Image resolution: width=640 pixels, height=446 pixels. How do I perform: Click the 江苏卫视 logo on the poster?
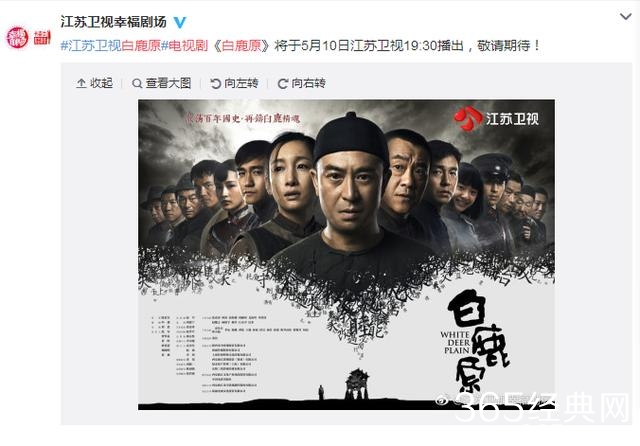pyautogui.click(x=496, y=118)
